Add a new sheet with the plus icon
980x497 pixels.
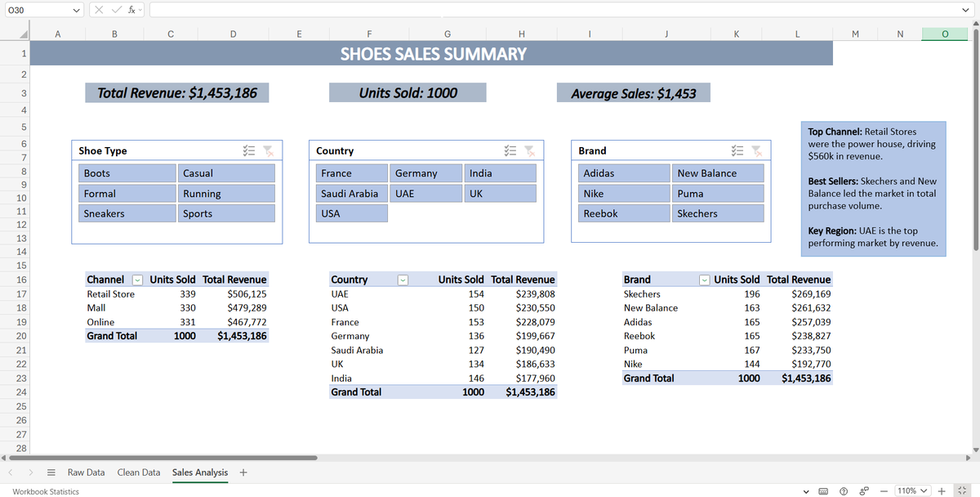pyautogui.click(x=243, y=472)
